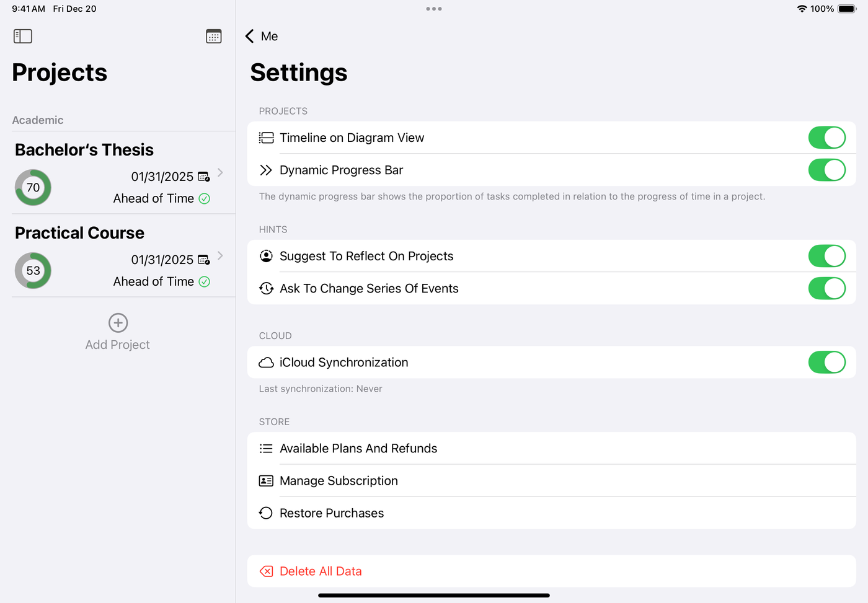Click Bachelor's Thesis due date calendar icon
The image size is (868, 603).
(x=203, y=177)
